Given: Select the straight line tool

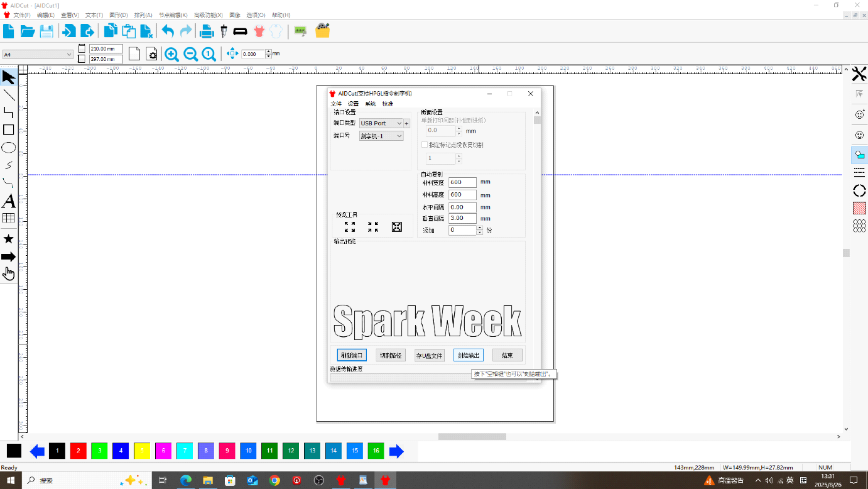Looking at the screenshot, I should click(9, 95).
